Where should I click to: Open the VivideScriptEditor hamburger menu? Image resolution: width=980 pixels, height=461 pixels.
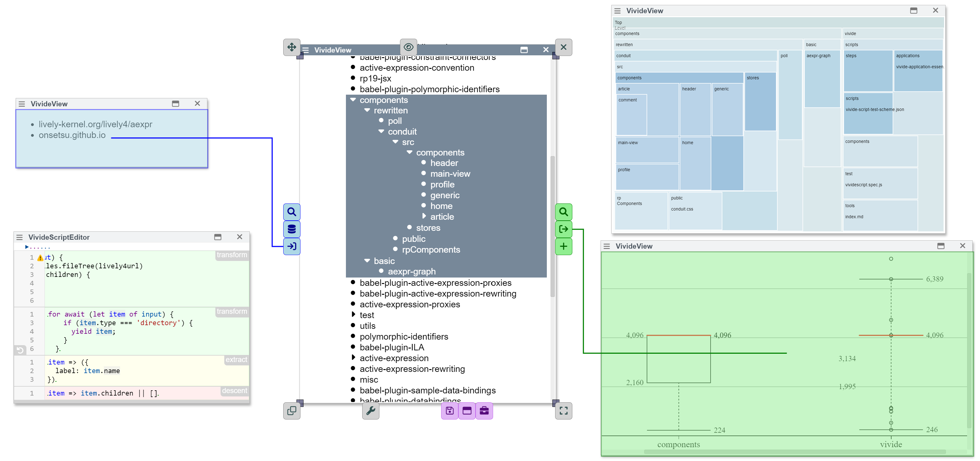[19, 237]
